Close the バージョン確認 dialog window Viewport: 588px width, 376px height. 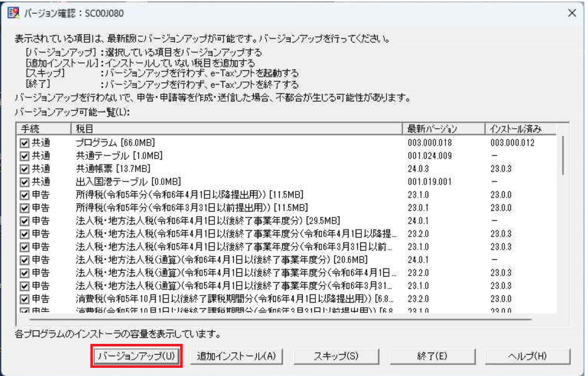(x=572, y=13)
